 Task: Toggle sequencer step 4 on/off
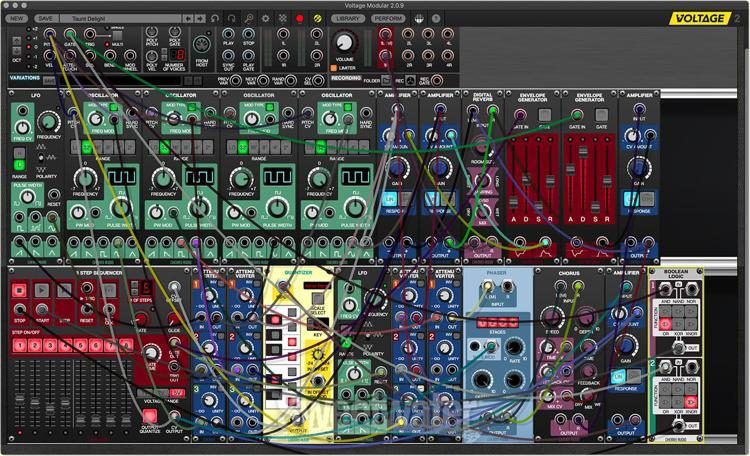(x=65, y=345)
